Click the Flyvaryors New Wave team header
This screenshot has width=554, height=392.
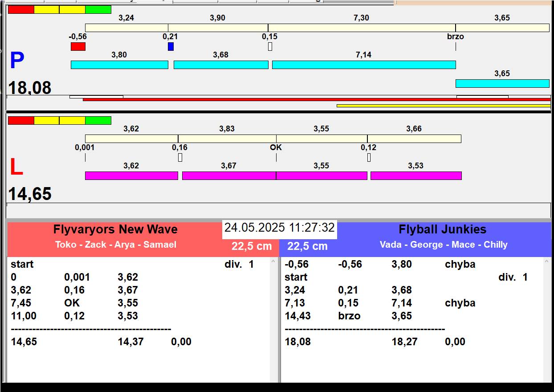[115, 230]
